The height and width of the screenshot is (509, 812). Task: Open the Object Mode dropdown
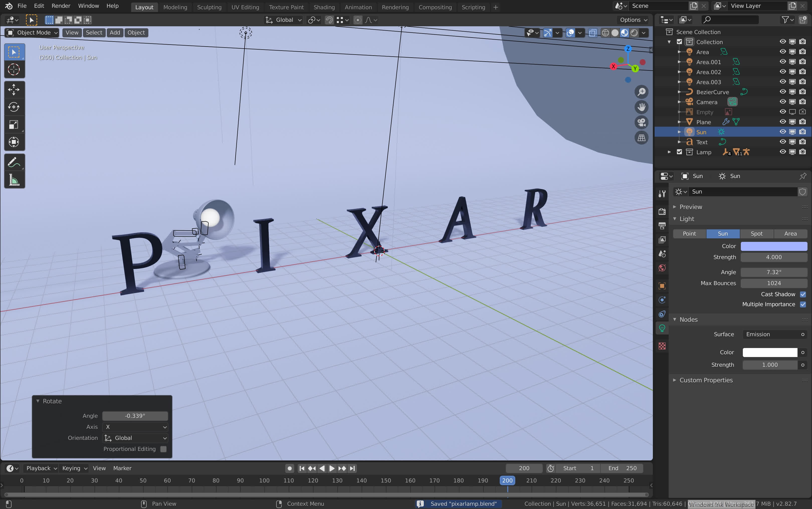click(x=32, y=33)
